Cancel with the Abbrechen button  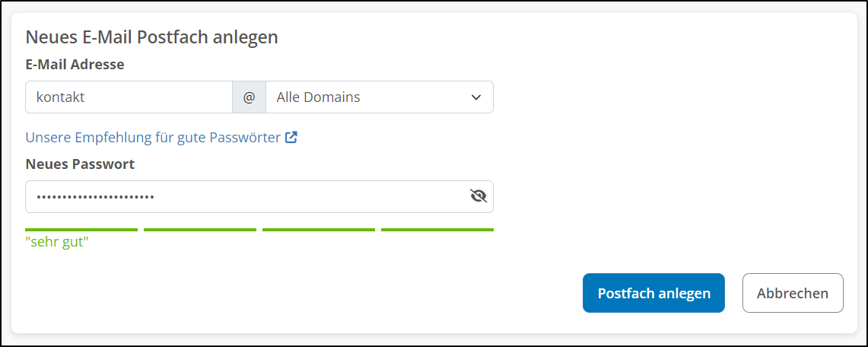point(792,293)
